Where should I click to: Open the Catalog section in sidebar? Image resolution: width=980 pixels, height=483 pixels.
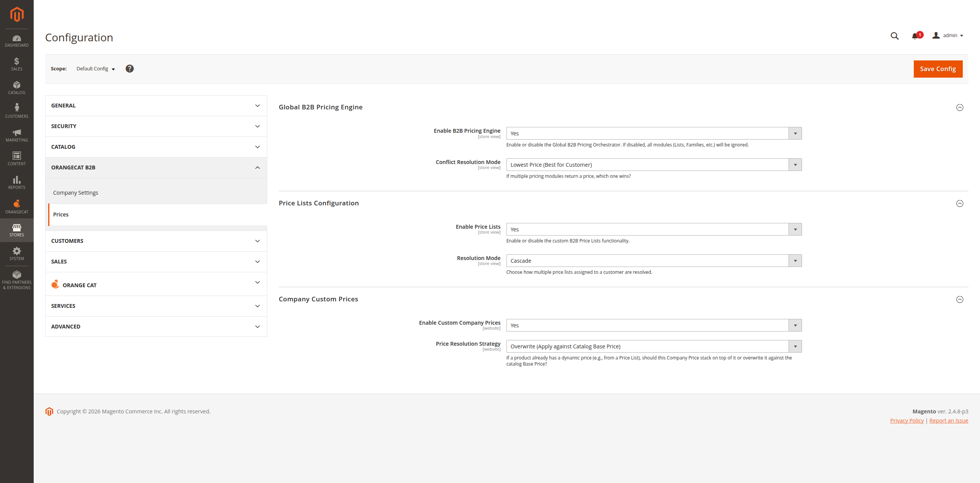point(16,88)
